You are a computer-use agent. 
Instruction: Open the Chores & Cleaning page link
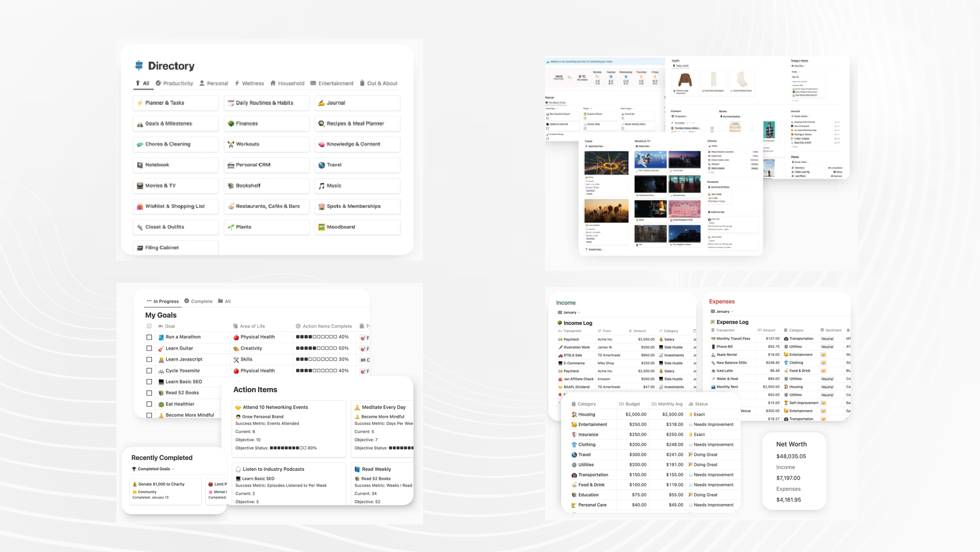pos(176,145)
